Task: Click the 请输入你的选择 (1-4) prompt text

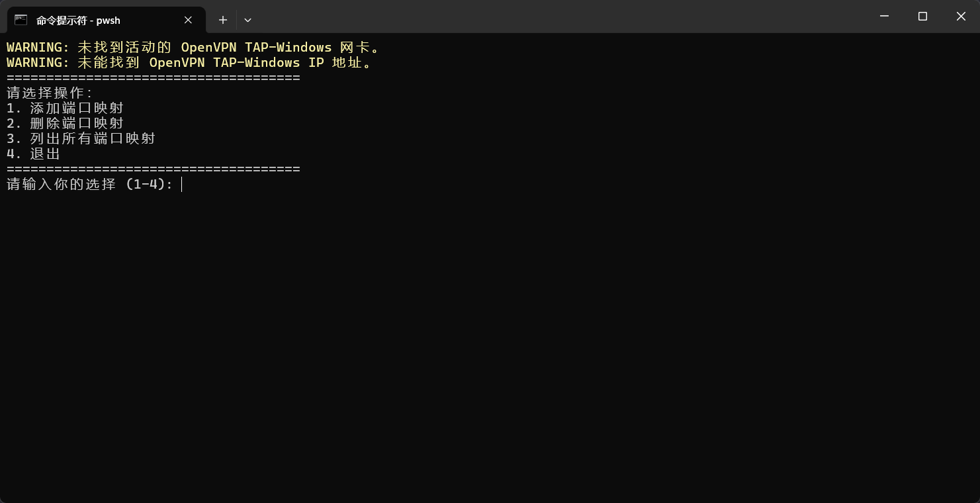Action: (x=89, y=184)
